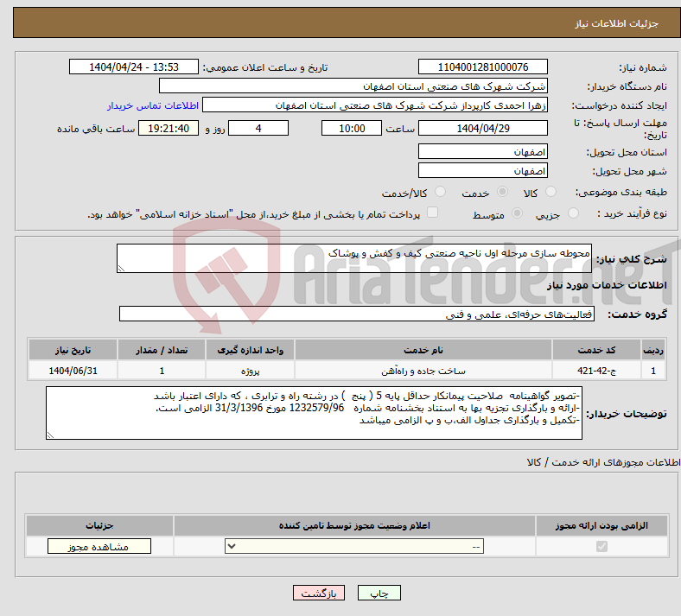
Task: Click the تاریخ نیاز column header
Action: [73, 350]
